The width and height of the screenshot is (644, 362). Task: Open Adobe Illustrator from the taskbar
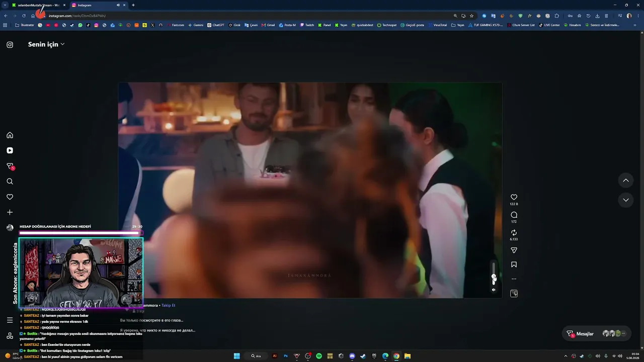[x=275, y=356]
